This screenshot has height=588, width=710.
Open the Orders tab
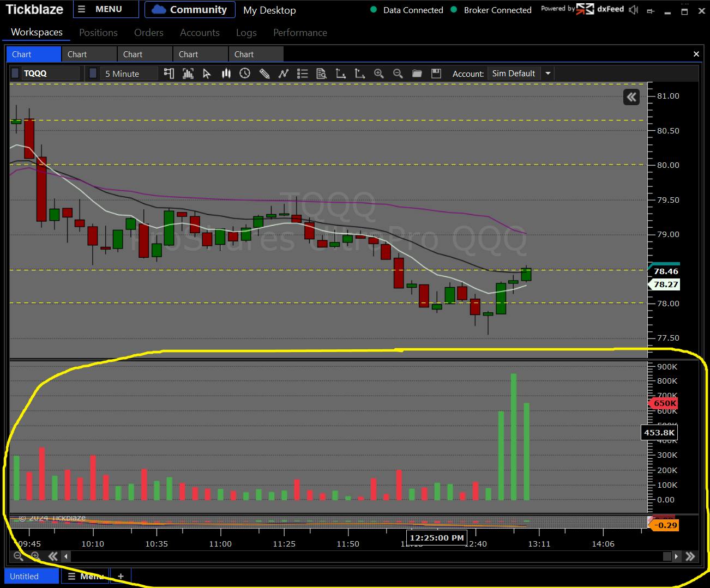pyautogui.click(x=149, y=33)
